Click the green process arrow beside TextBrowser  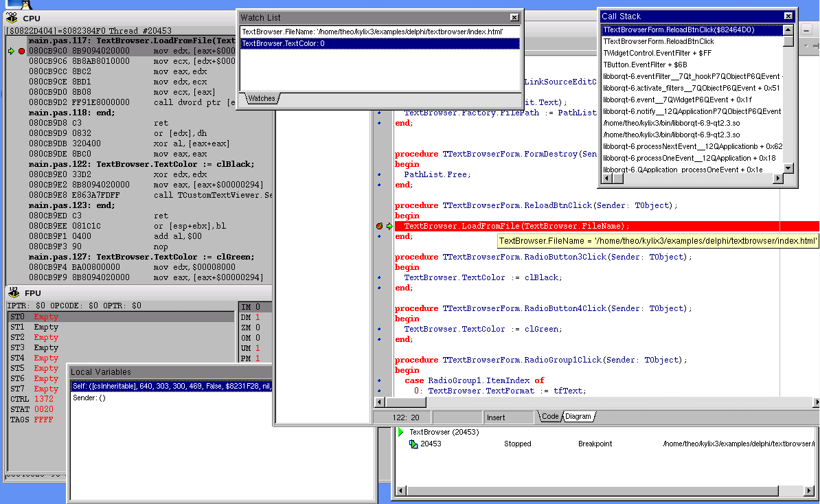401,432
